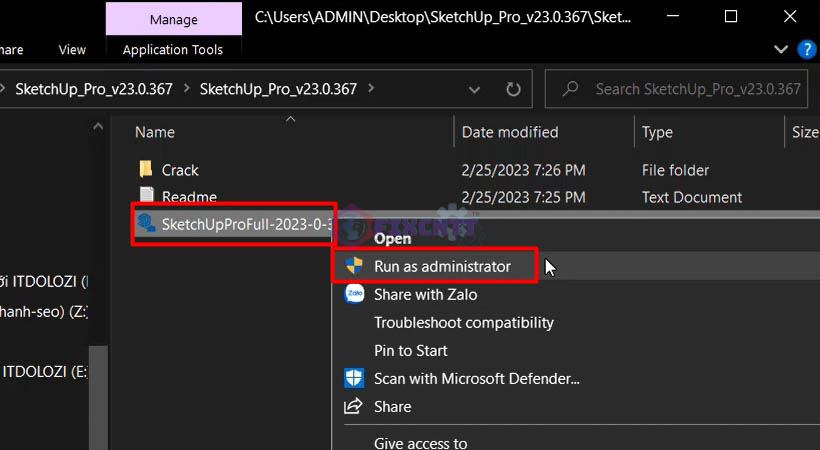Click the SketchUpProFull-2023-0 file name

(x=247, y=224)
